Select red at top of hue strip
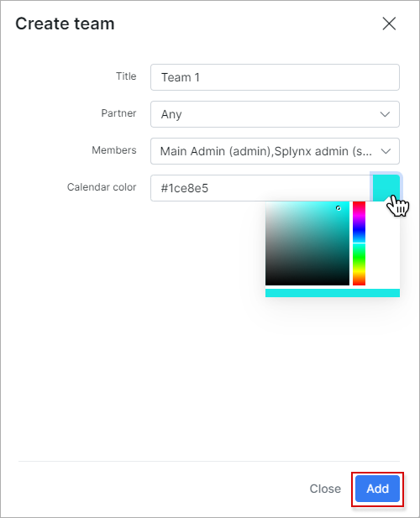This screenshot has height=518, width=420. [359, 203]
